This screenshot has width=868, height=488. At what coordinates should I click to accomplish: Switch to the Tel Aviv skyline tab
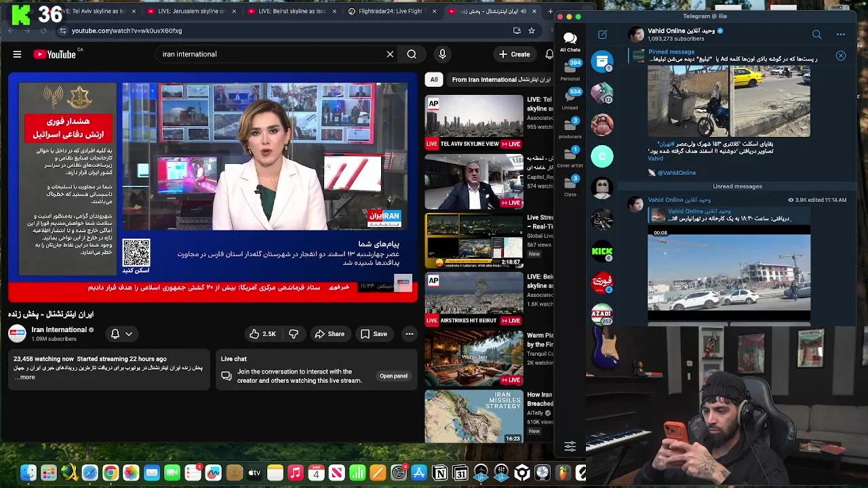[95, 12]
